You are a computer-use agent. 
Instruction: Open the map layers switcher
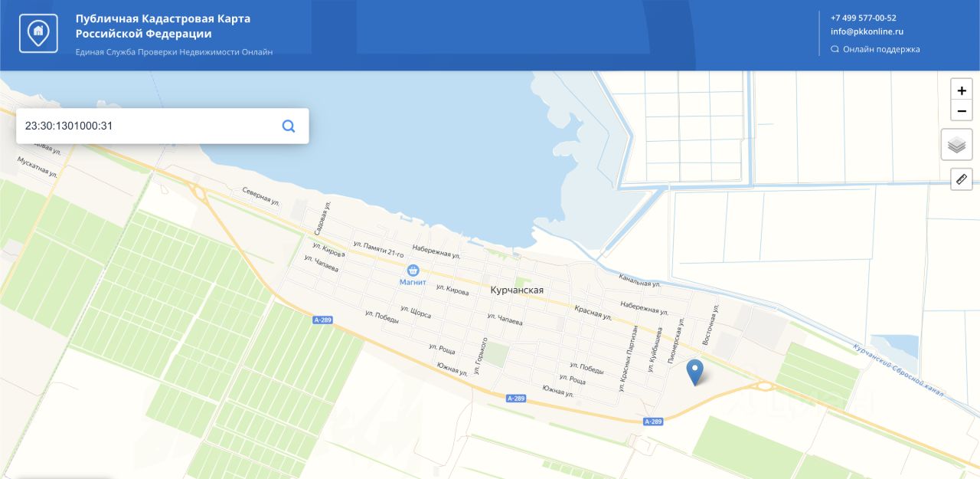click(x=956, y=144)
